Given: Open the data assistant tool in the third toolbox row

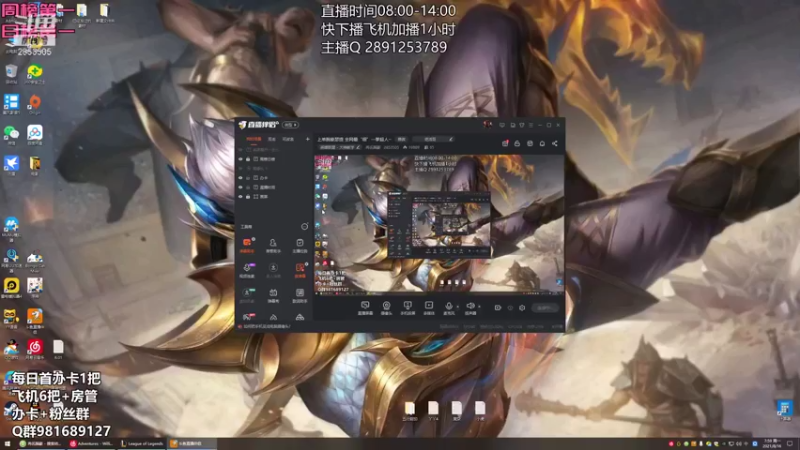Looking at the screenshot, I should coord(299,294).
